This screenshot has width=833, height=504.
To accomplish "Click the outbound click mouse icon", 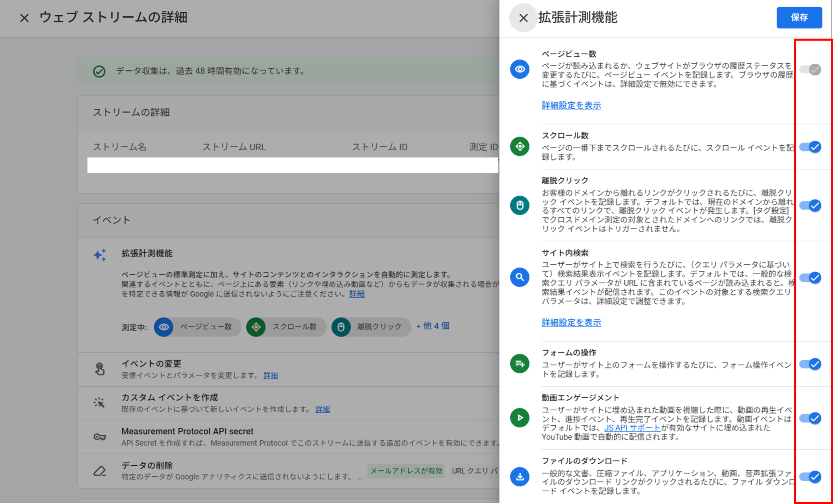I will click(x=520, y=205).
